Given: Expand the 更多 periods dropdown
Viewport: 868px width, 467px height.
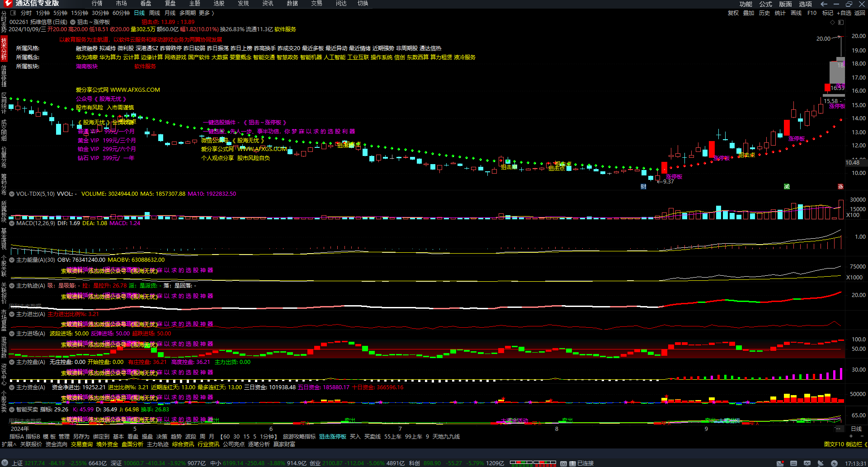Looking at the screenshot, I should point(206,13).
